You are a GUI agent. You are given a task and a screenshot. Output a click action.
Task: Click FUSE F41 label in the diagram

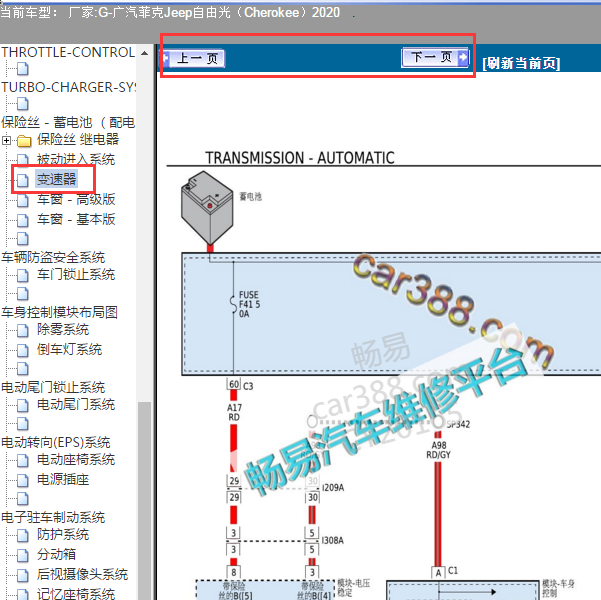coord(249,304)
